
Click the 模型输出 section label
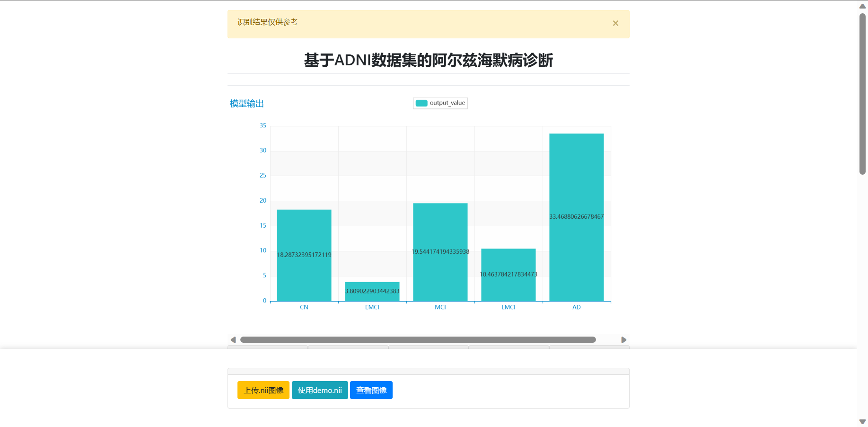coord(245,103)
